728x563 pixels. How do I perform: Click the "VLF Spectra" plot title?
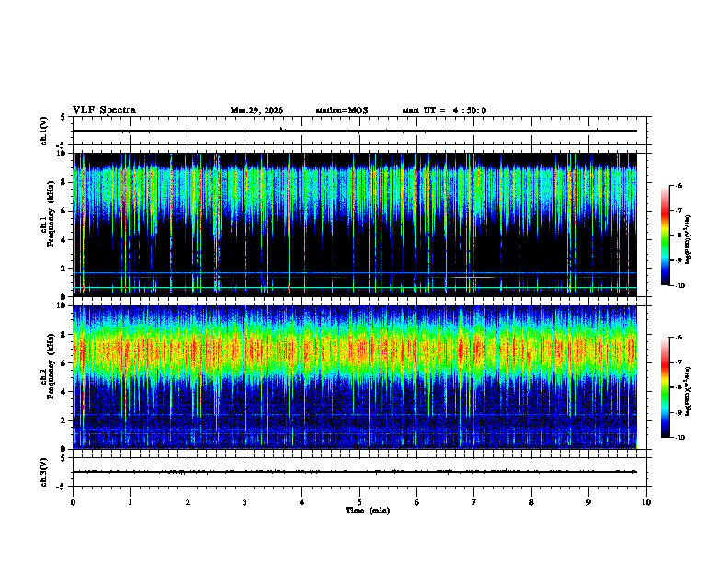click(104, 110)
